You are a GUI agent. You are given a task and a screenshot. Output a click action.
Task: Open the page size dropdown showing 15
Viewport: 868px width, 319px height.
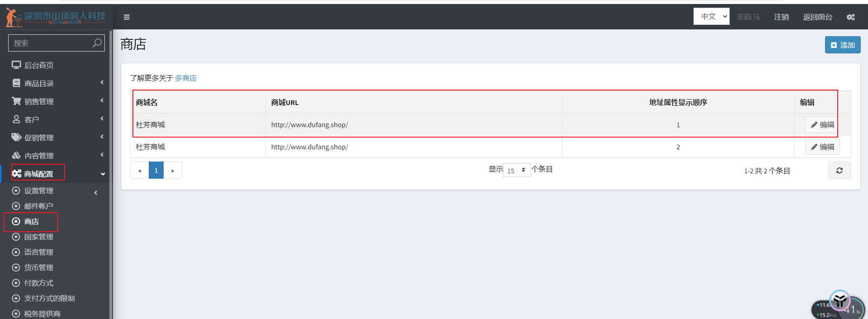point(517,170)
